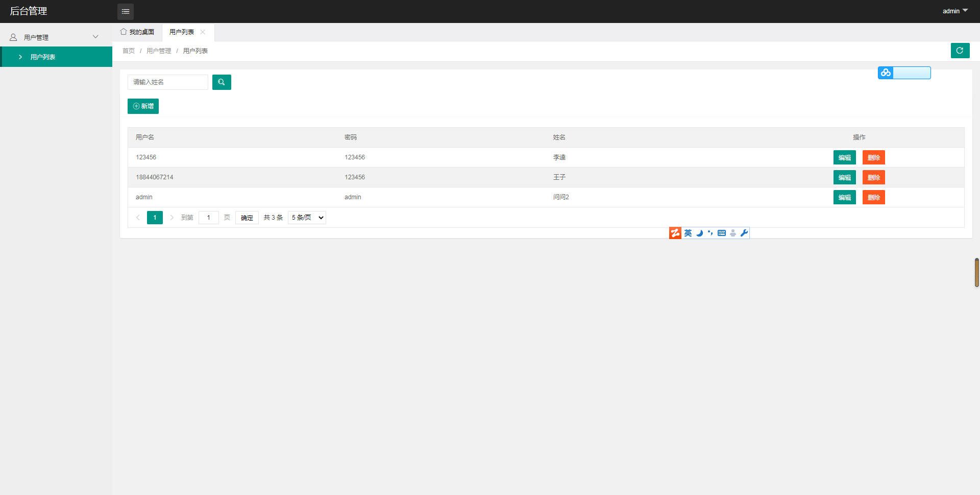Toggle the 英 language mode icon

coord(688,233)
